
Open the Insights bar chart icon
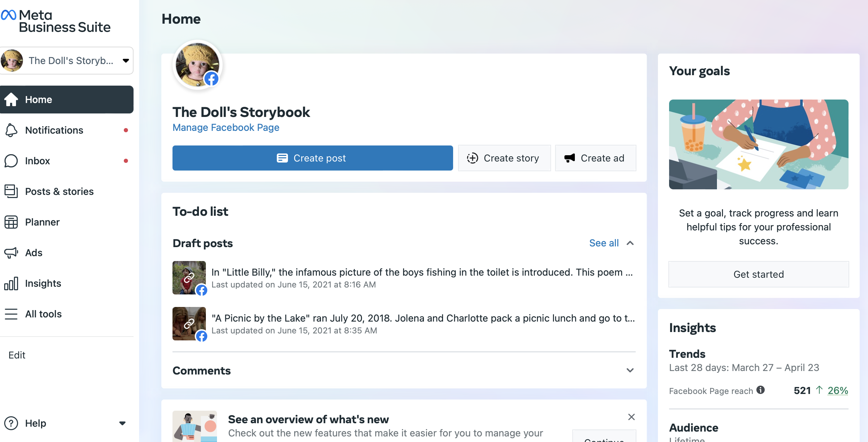click(x=11, y=283)
